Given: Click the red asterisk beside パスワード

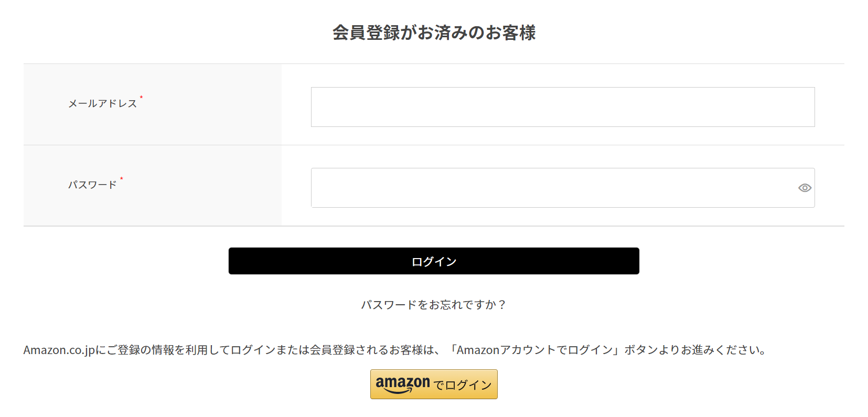Looking at the screenshot, I should pos(121,179).
